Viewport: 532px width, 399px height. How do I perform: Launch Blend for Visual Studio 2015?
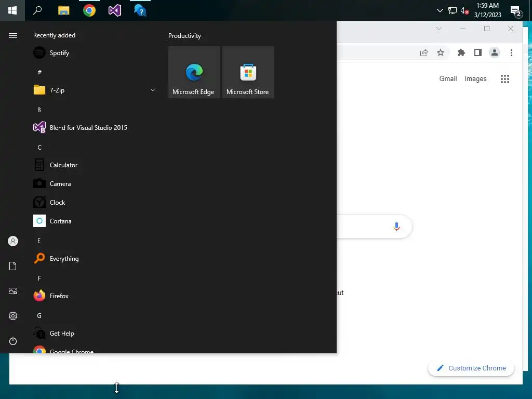coord(94,128)
